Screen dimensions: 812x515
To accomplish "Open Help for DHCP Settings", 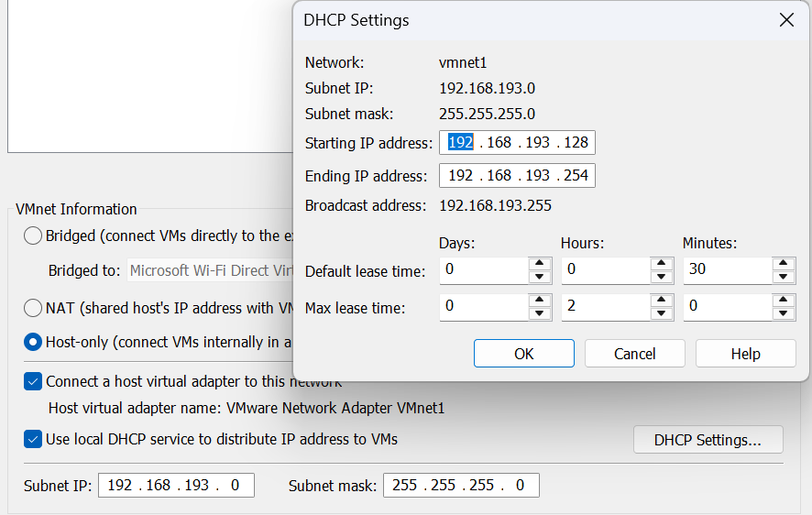I will coord(745,354).
